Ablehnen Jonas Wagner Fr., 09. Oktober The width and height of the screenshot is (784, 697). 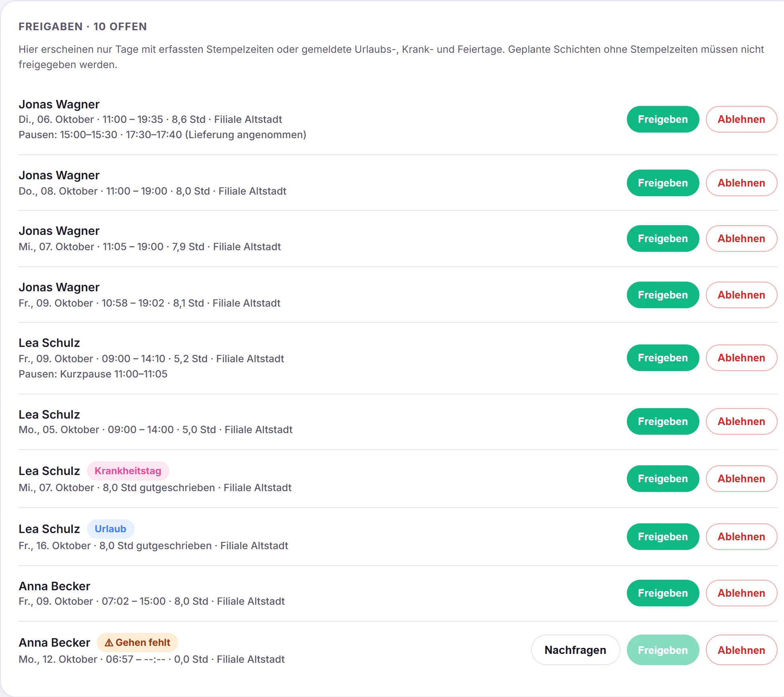741,295
